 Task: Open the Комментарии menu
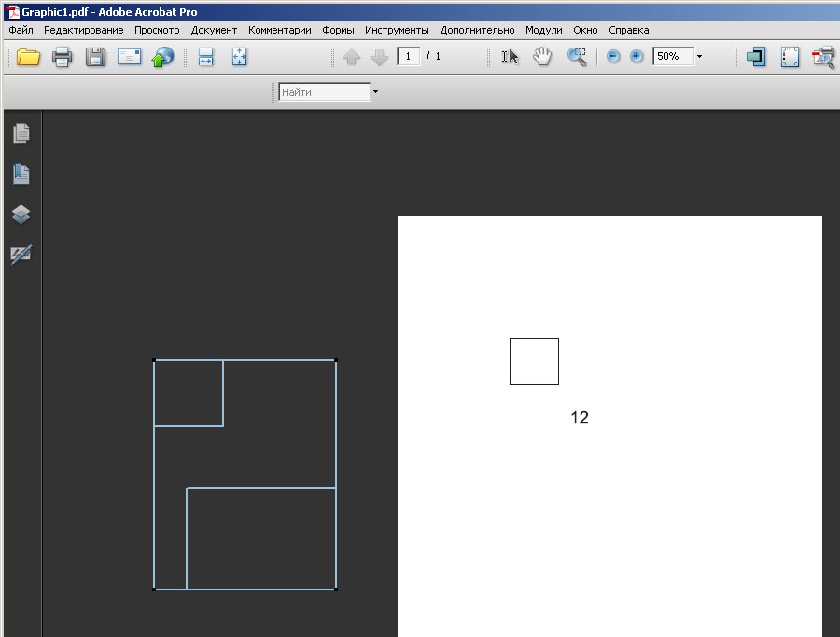pyautogui.click(x=280, y=30)
